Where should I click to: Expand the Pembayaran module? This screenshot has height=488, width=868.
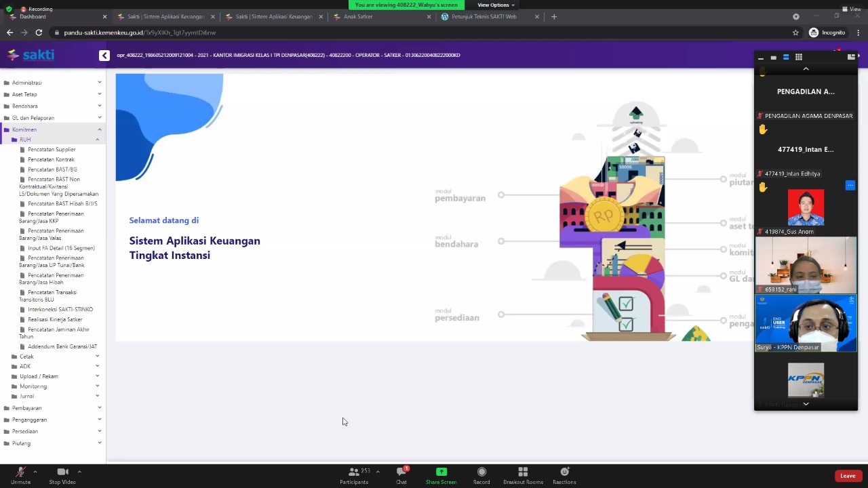click(x=27, y=408)
